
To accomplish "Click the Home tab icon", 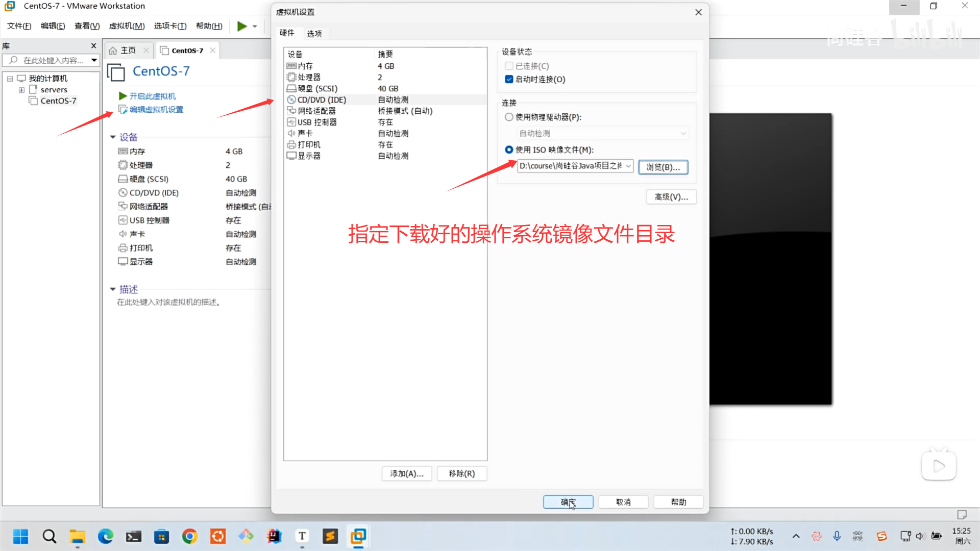I will tap(113, 51).
